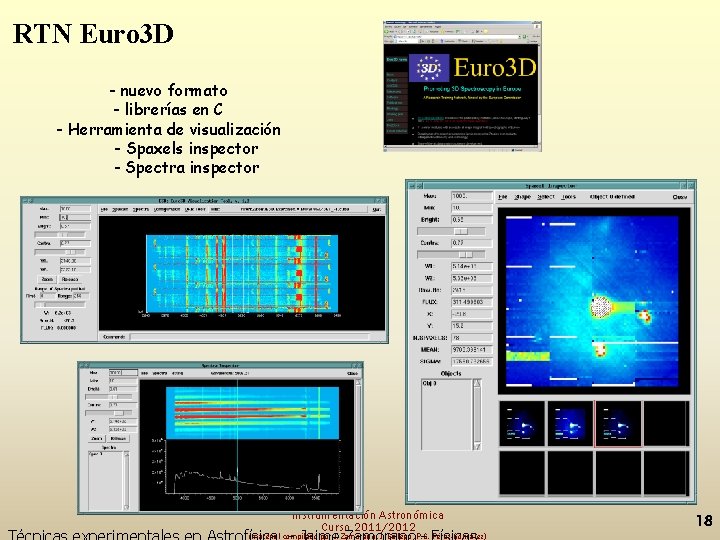Select the first thumbnail below the spaxel map
Image resolution: width=720 pixels, height=540 pixels.
tap(522, 424)
